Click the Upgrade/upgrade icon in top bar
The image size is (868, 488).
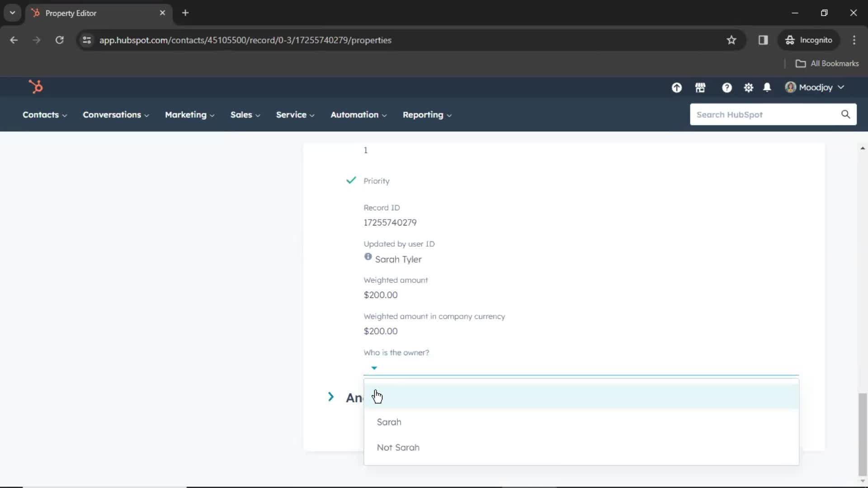pyautogui.click(x=677, y=88)
